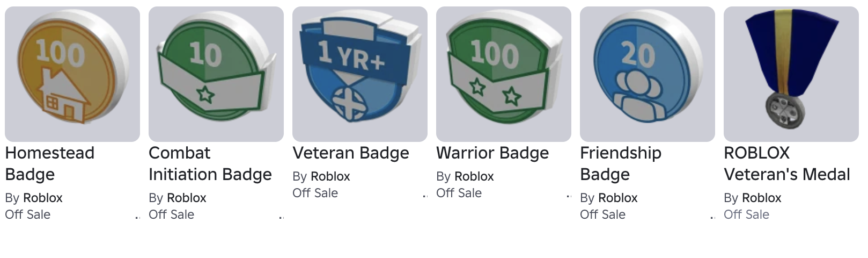Click Roblox creator link under Homestead Badge
The height and width of the screenshot is (258, 868).
pos(43,198)
